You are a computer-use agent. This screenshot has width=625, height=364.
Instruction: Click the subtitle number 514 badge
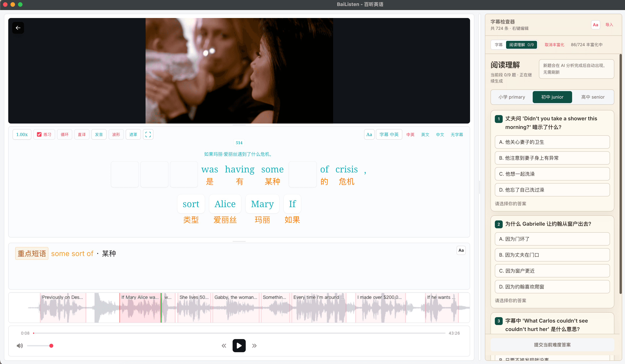(x=239, y=143)
